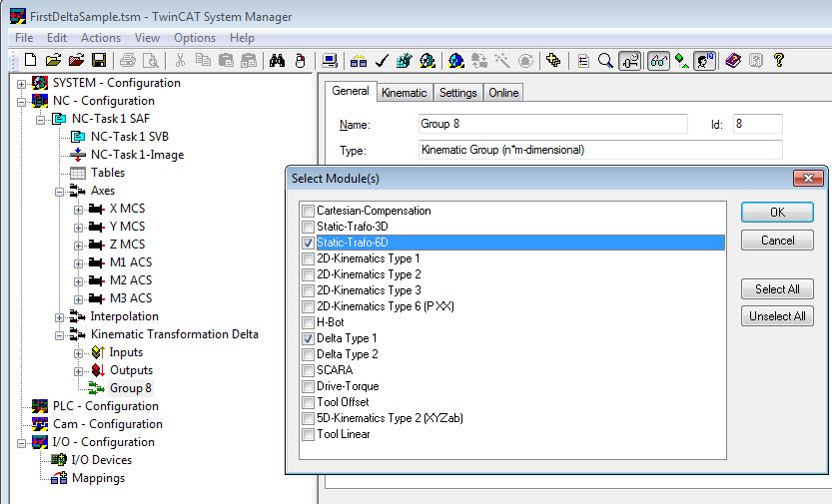Viewport: 832px width, 504px height.
Task: Click the yellow question mark help icon
Action: (x=778, y=61)
